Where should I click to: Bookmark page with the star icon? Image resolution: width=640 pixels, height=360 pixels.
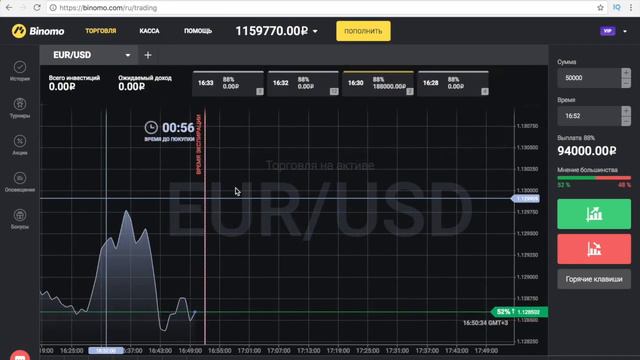tap(600, 8)
